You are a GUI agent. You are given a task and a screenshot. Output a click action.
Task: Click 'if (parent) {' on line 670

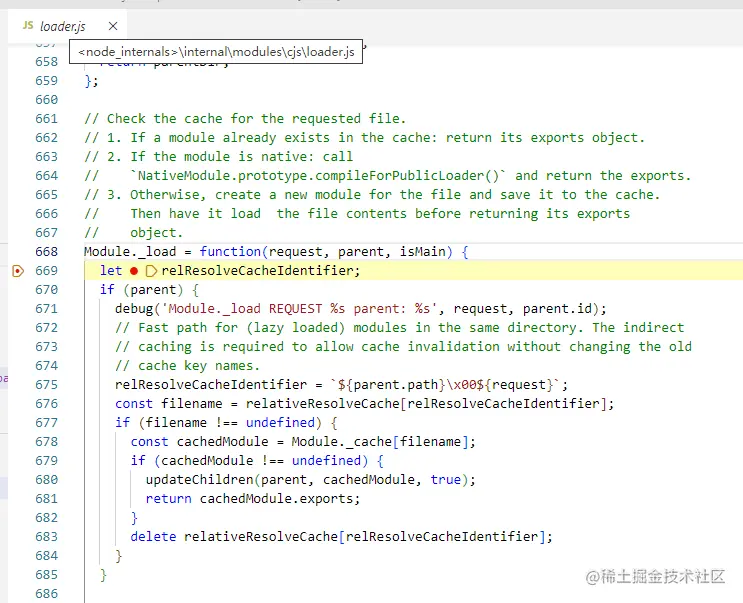(149, 289)
